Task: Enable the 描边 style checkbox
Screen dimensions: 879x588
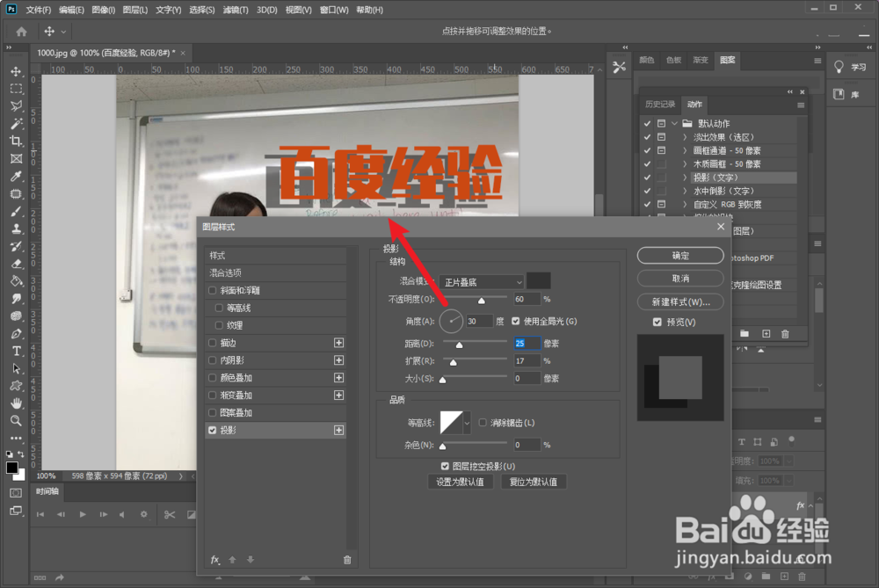Action: [x=212, y=343]
